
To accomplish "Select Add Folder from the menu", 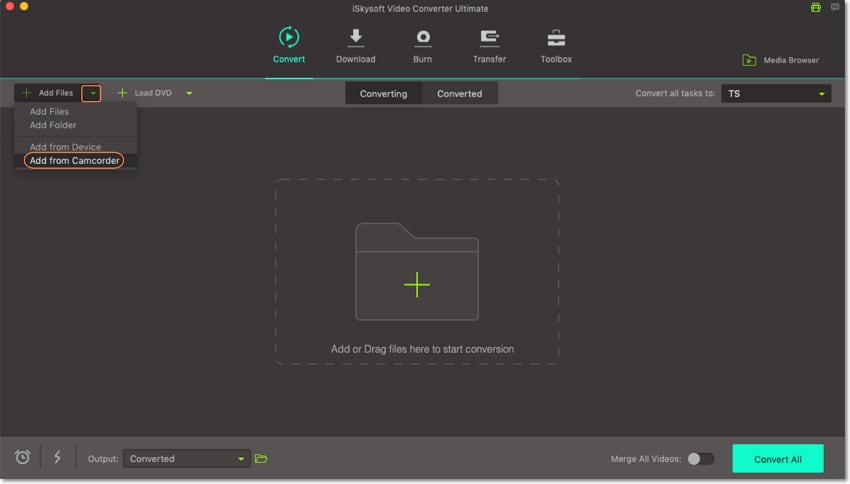I will (x=53, y=125).
